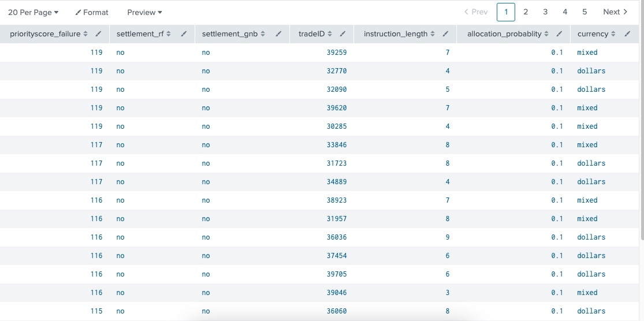Sort by allocation_probablity using its sort arrows
644x321 pixels.
tap(546, 34)
